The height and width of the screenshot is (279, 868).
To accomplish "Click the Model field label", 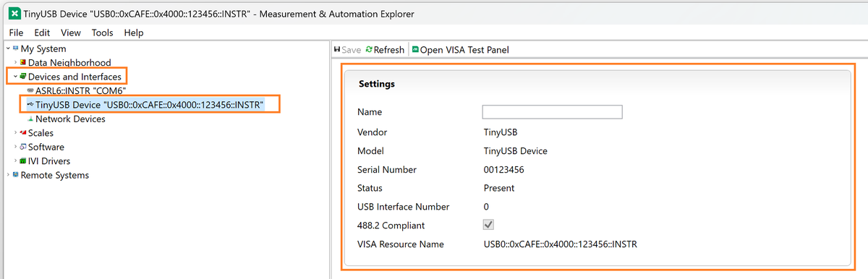I will click(370, 151).
